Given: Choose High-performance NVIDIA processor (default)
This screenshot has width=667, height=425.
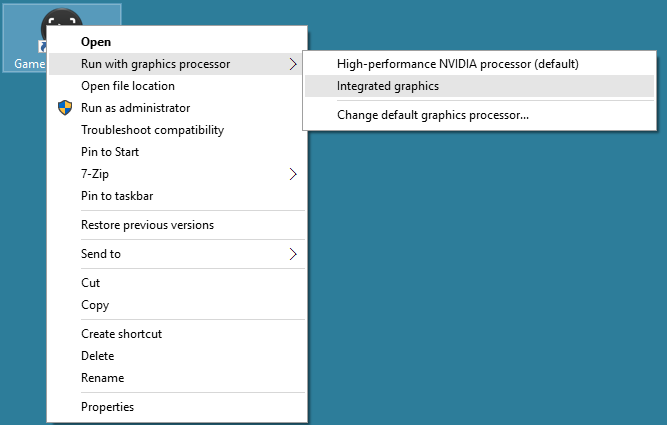Looking at the screenshot, I should [x=458, y=64].
